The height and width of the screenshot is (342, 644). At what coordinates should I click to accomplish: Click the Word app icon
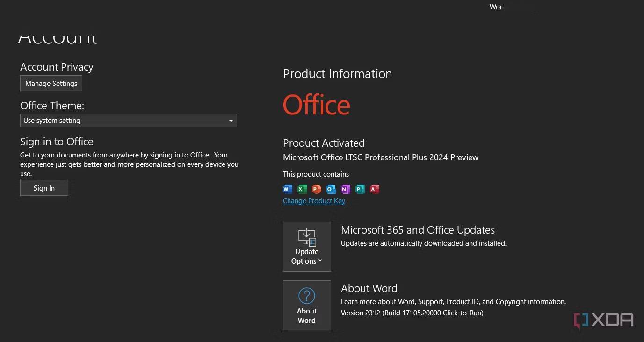click(x=288, y=189)
